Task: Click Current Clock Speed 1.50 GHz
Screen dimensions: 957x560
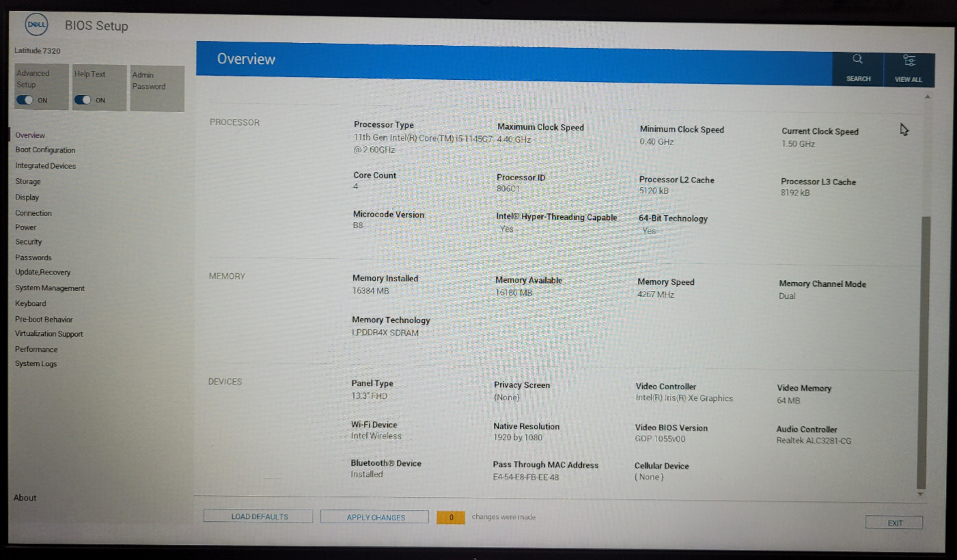Action: (x=799, y=144)
